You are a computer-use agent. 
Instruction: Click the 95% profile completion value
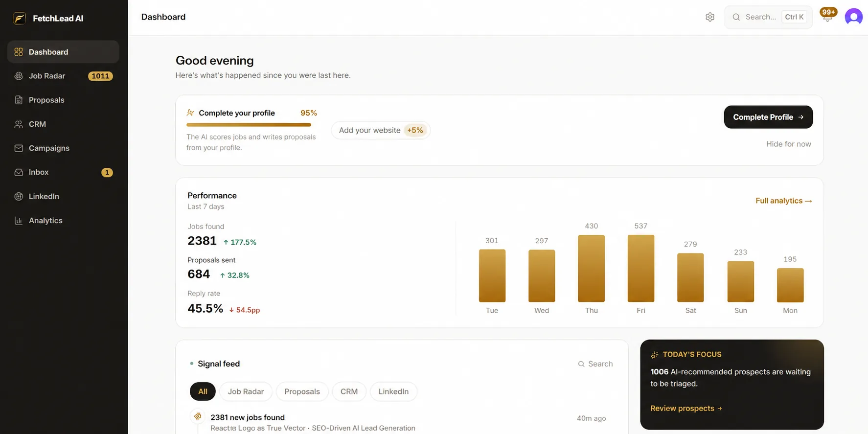(309, 113)
